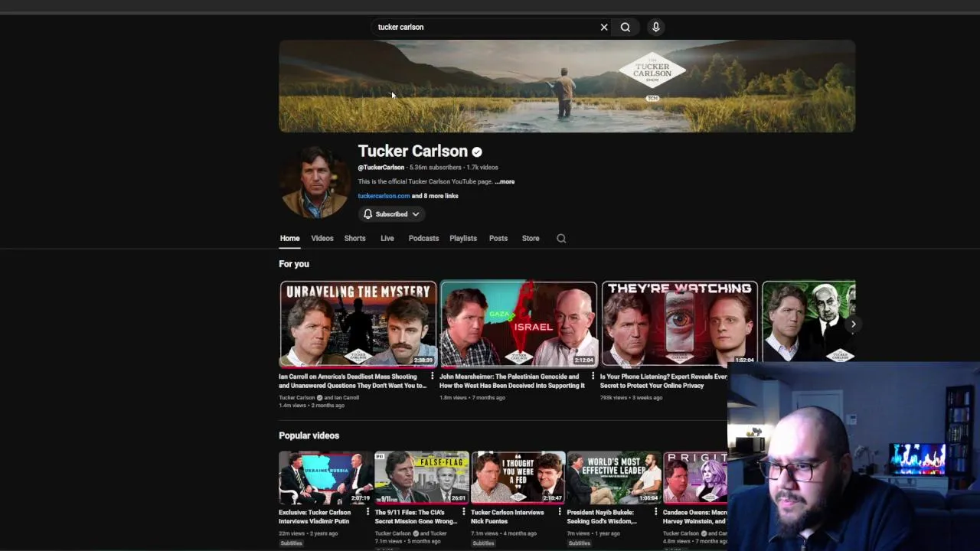Screen dimensions: 980x551
Task: Play the 'I Thought You Were a Fed' thumbnail
Action: (x=518, y=478)
